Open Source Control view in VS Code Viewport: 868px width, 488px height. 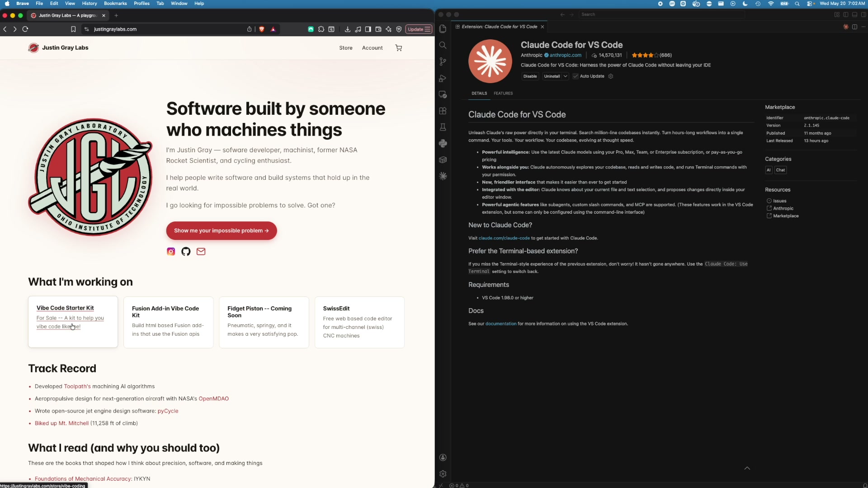point(443,61)
